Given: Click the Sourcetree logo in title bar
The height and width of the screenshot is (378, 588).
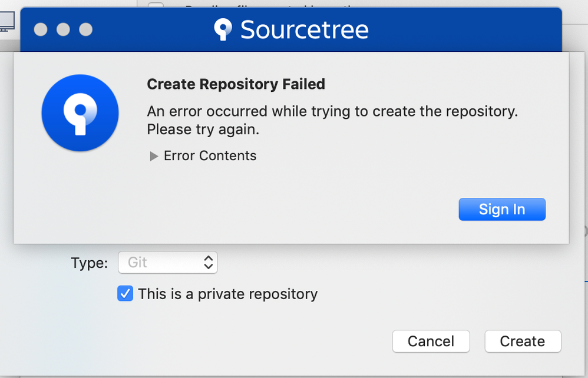Looking at the screenshot, I should click(223, 29).
